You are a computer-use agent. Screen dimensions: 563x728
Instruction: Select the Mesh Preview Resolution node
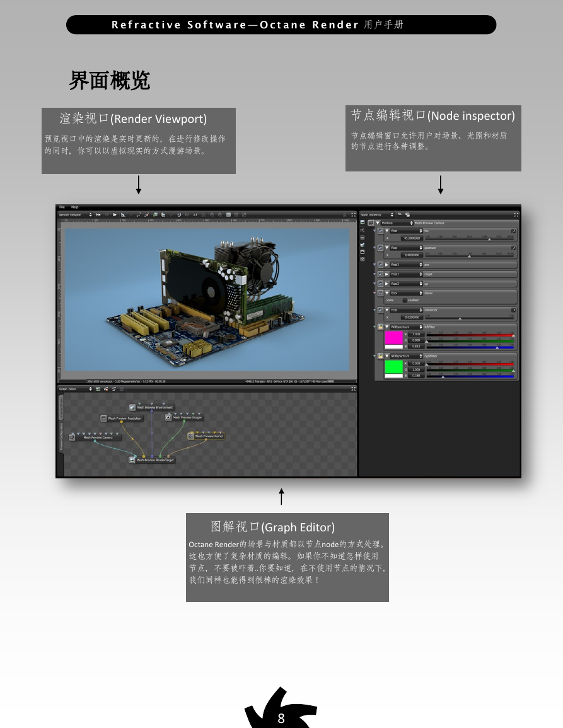(122, 419)
